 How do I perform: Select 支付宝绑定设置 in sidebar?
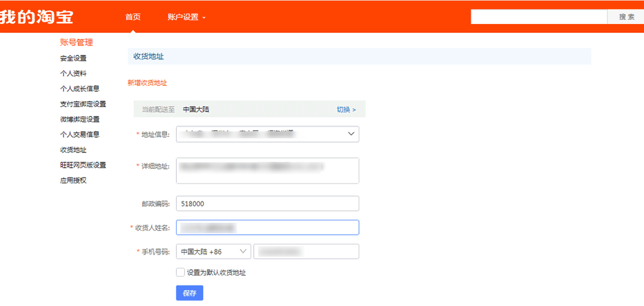83,104
